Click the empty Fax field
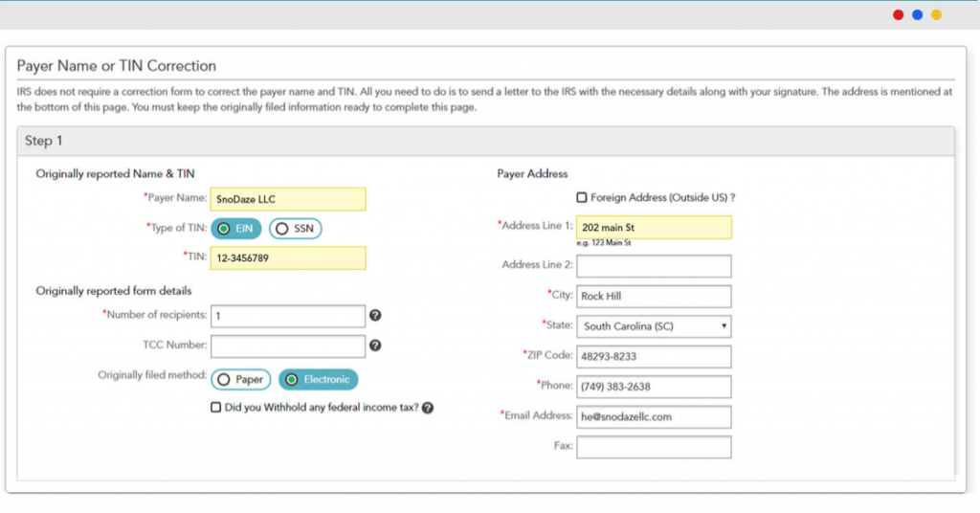This screenshot has height=513, width=980. coord(654,447)
